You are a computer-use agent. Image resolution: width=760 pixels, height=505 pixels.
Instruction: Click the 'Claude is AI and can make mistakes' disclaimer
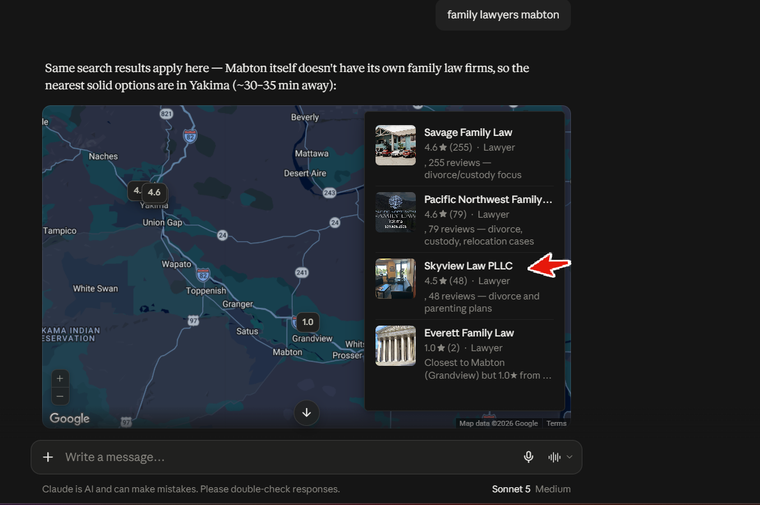(x=191, y=489)
